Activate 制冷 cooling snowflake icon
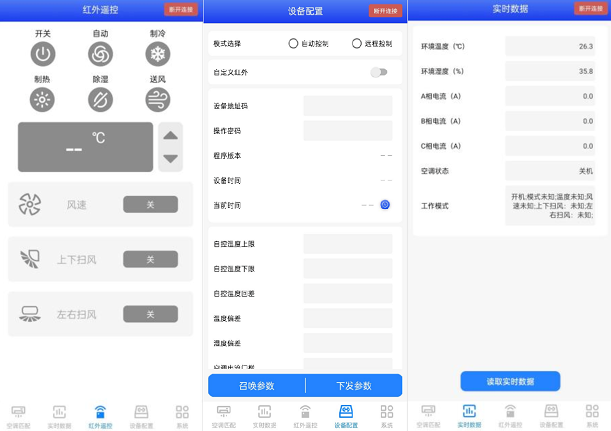The width and height of the screenshot is (611, 431). (x=158, y=54)
